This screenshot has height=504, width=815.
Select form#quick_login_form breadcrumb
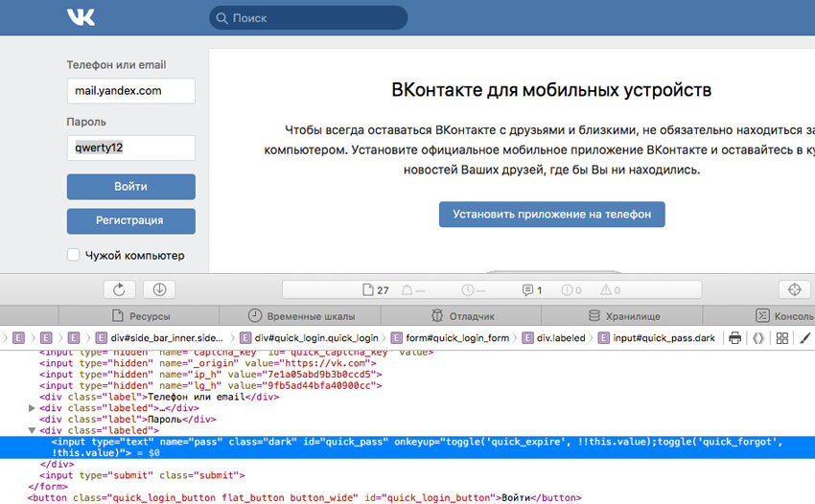(450, 338)
